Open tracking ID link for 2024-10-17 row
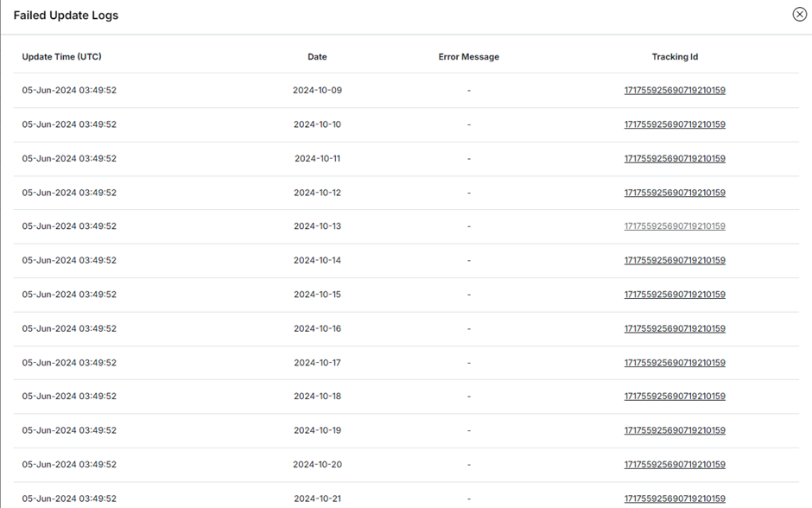 click(675, 363)
